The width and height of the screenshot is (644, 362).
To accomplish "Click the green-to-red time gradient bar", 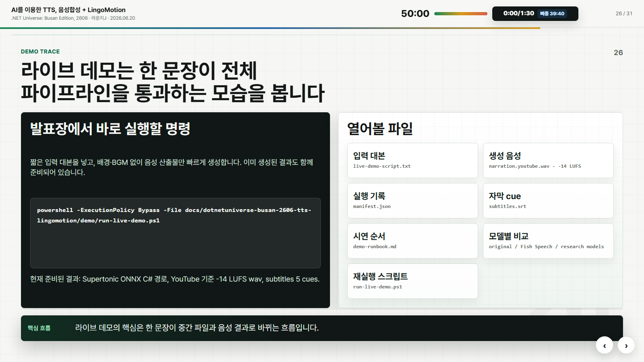I will [461, 14].
